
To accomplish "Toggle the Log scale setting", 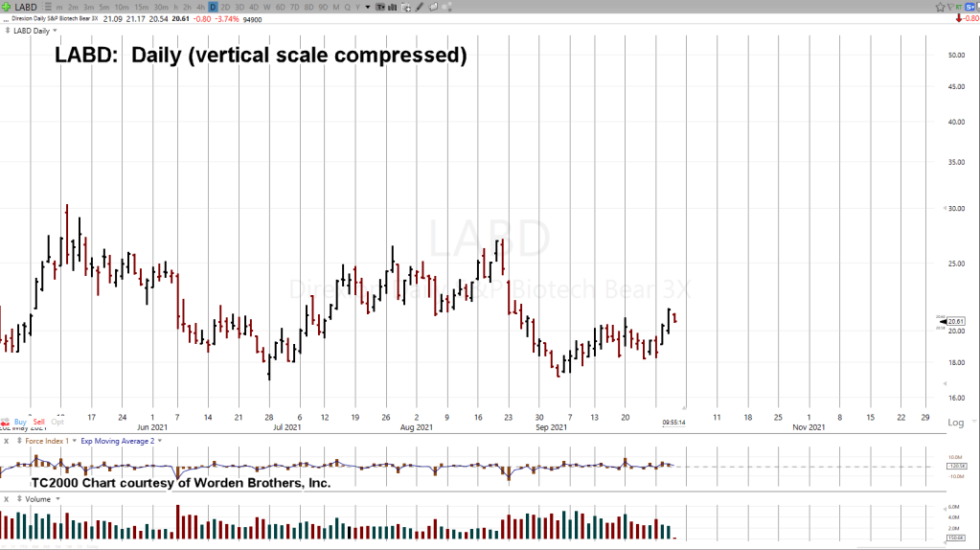I will (955, 423).
